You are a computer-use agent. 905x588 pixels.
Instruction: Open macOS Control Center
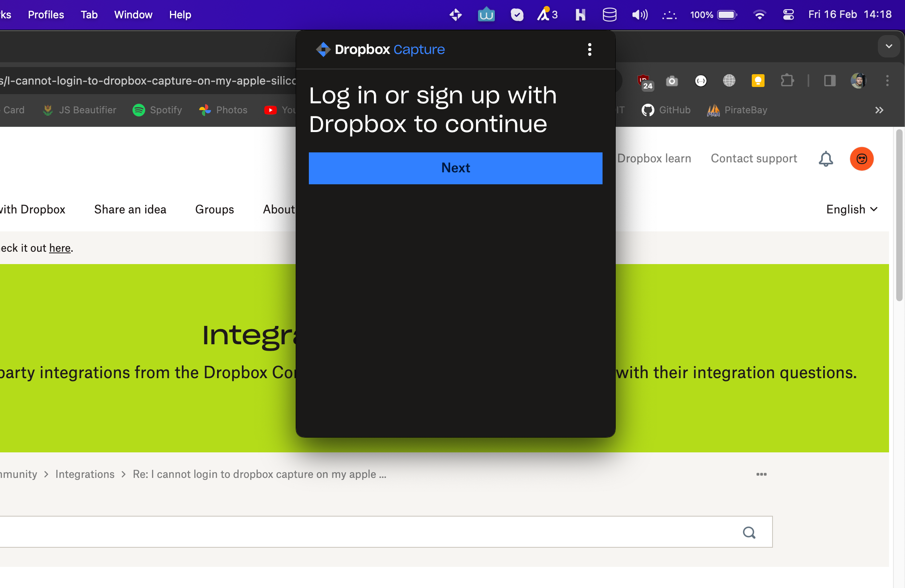point(788,15)
